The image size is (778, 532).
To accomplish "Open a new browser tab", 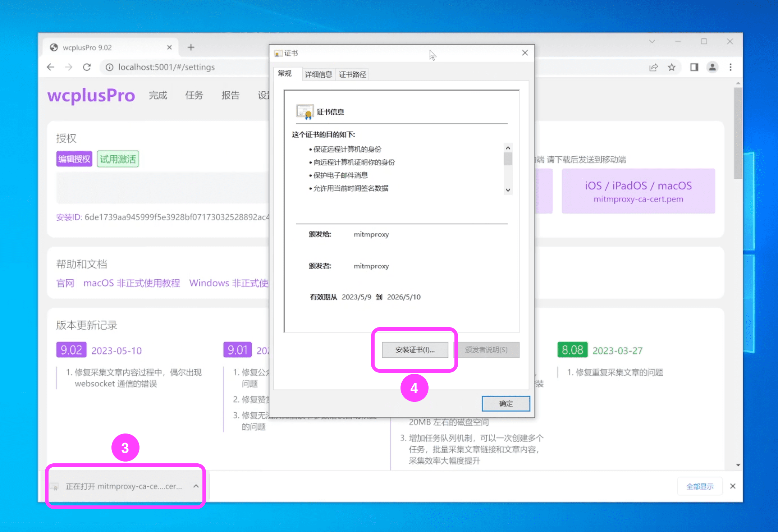I will [x=191, y=47].
